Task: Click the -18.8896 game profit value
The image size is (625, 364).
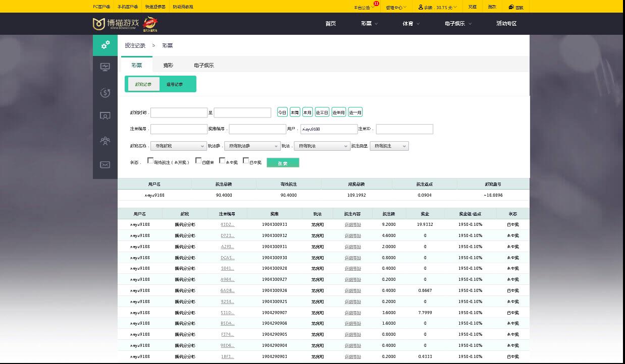Action: point(493,195)
